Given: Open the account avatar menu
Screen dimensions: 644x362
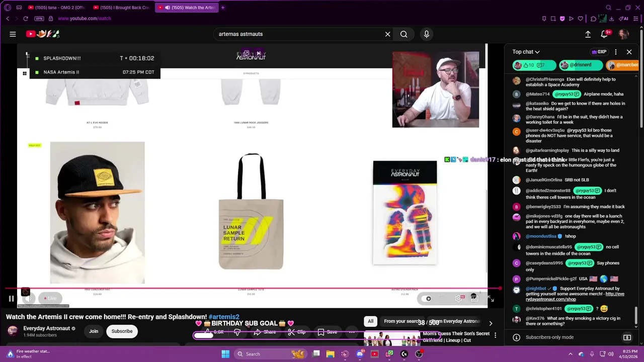Looking at the screenshot, I should coord(624,34).
